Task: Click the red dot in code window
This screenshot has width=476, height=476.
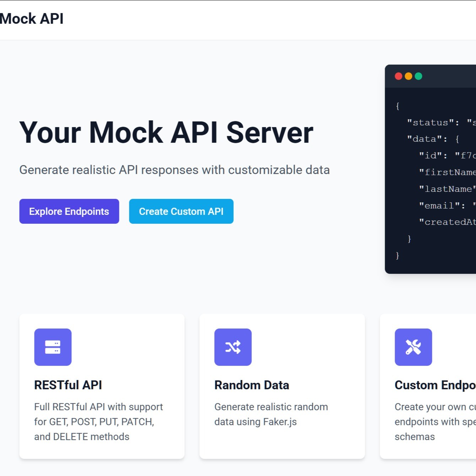Action: coord(399,76)
